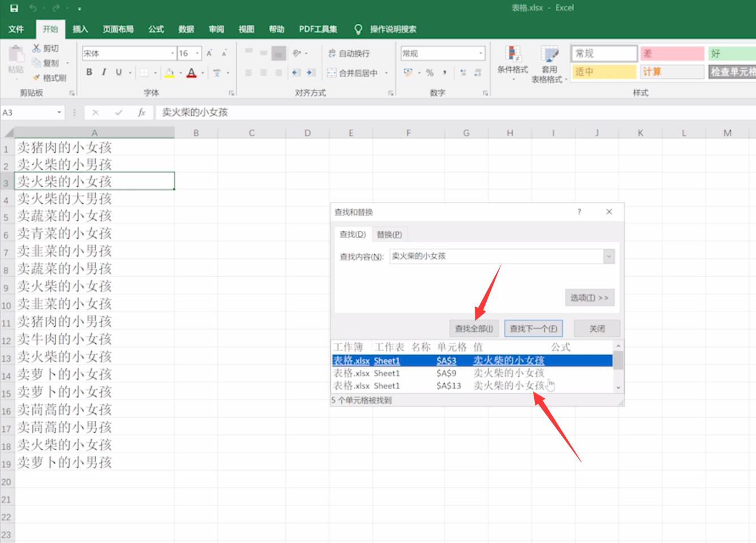Click the 关闭 (Close) button in the dialog
This screenshot has height=543, width=756.
[x=597, y=328]
